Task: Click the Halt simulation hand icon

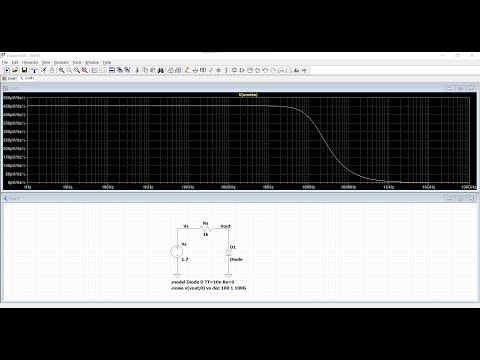Action: pos(52,70)
